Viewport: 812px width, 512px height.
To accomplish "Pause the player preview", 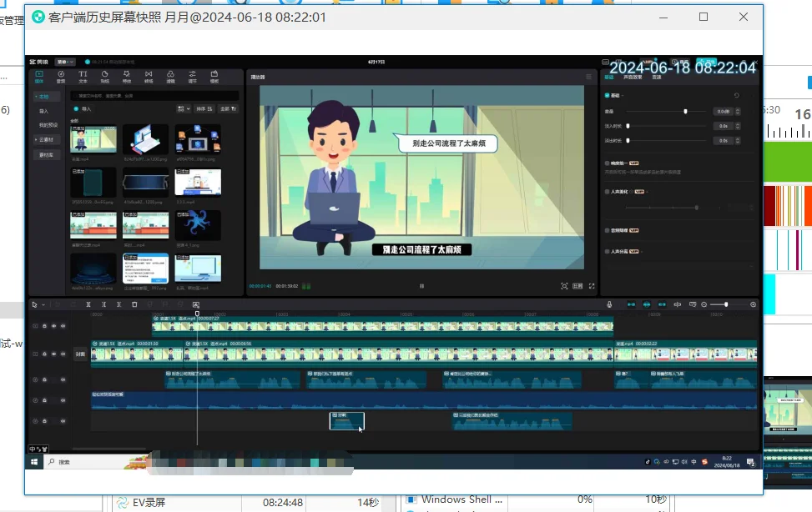I will pyautogui.click(x=421, y=286).
